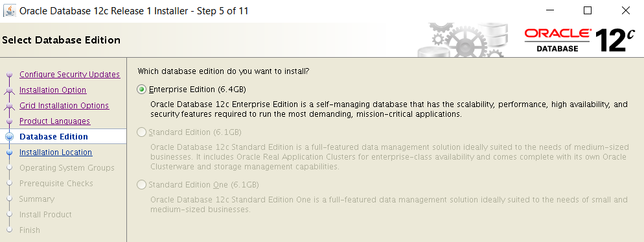Screen dimensions: 644x242
Task: Click step bullet beside Configure Security Updates
Action: click(x=10, y=75)
